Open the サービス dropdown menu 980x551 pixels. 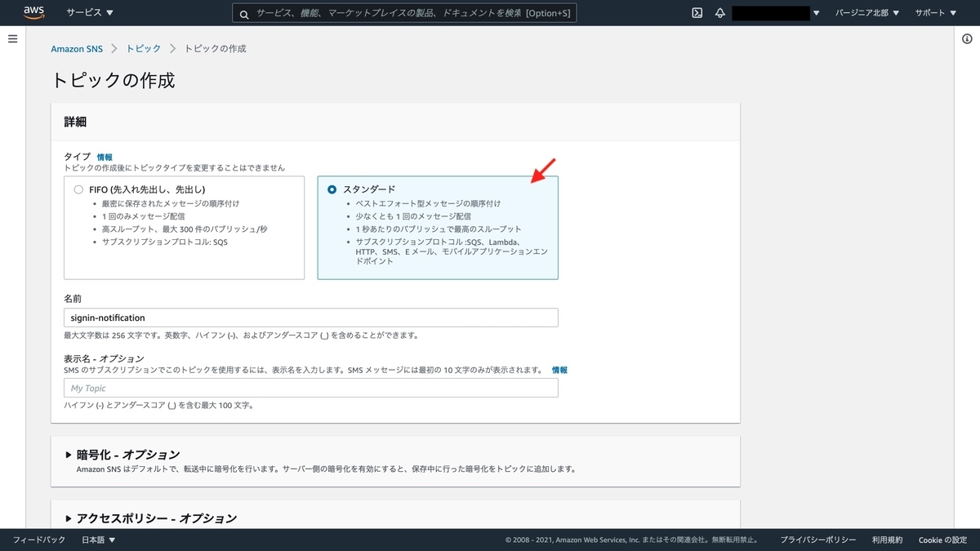coord(90,13)
